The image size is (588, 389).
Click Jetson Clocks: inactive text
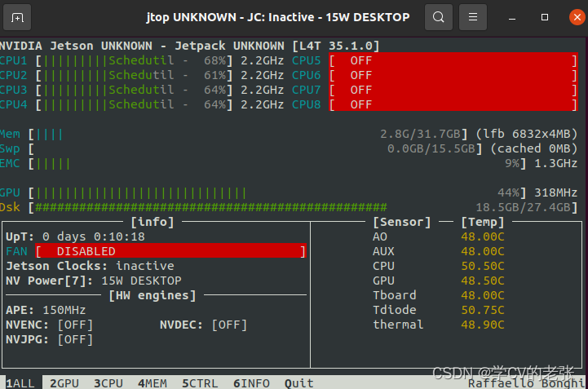click(90, 266)
